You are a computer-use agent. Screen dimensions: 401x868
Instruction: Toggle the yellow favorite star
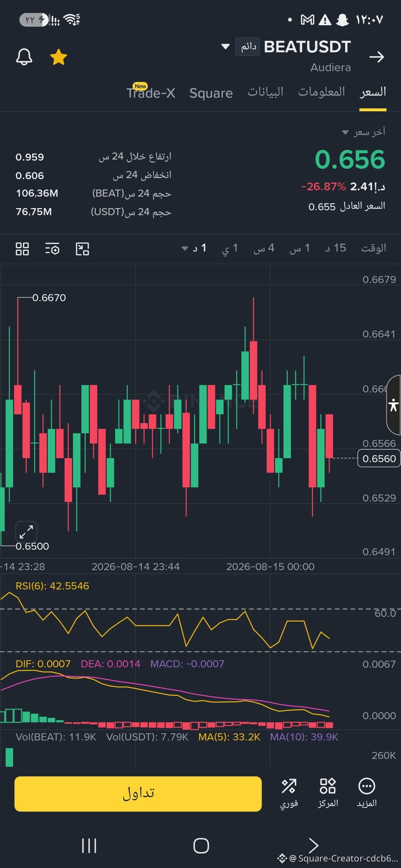coord(59,57)
